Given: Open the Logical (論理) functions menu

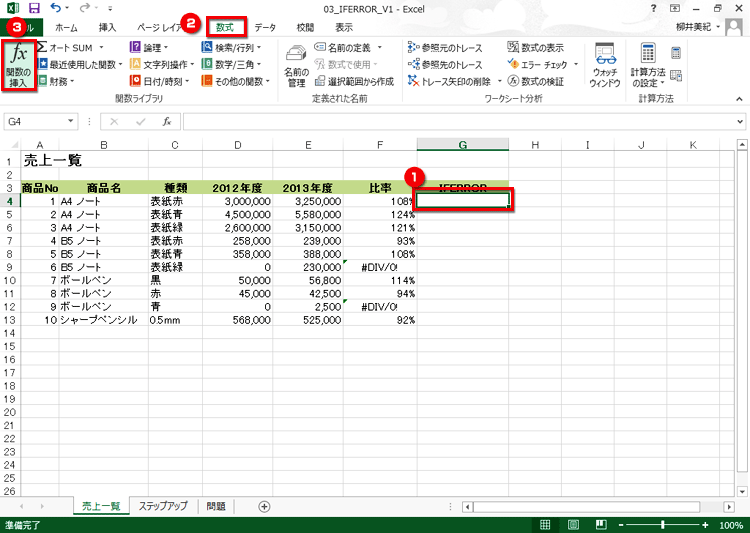Looking at the screenshot, I should pyautogui.click(x=149, y=47).
